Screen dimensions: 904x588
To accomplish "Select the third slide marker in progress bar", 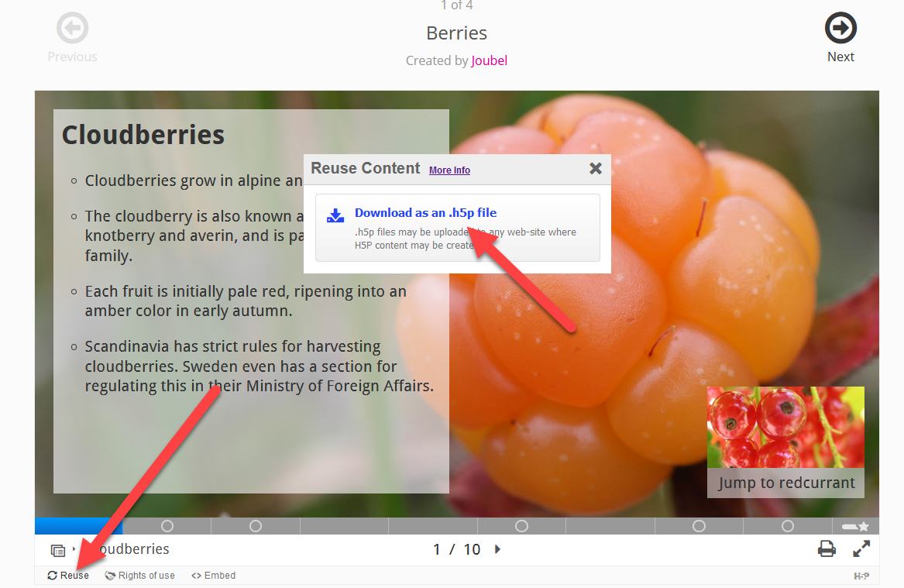I will coord(256,526).
